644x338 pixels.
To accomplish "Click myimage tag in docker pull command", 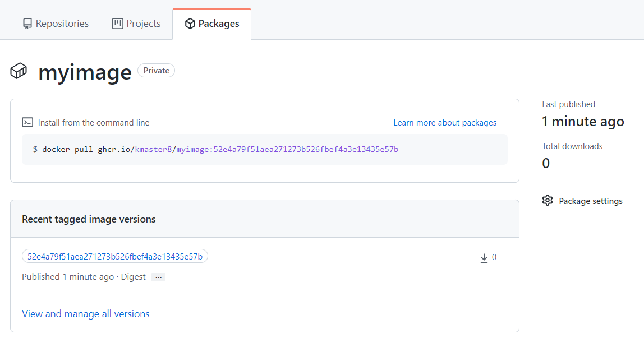I will tap(287, 149).
